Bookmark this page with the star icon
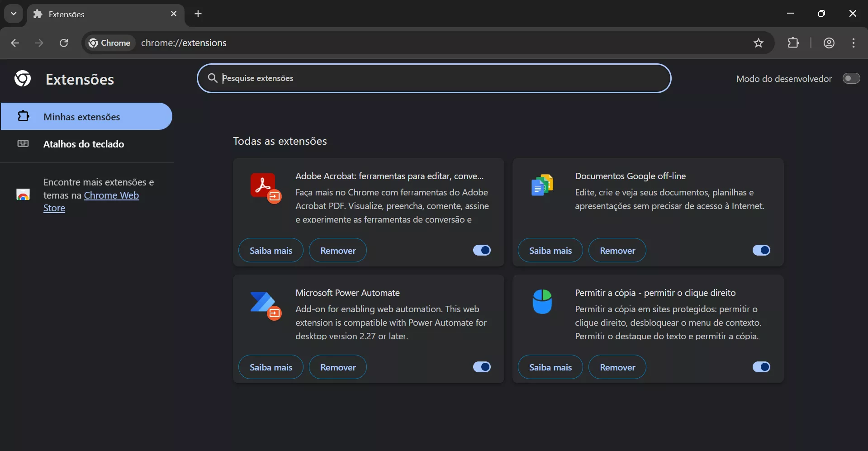The height and width of the screenshot is (451, 868). [x=759, y=43]
